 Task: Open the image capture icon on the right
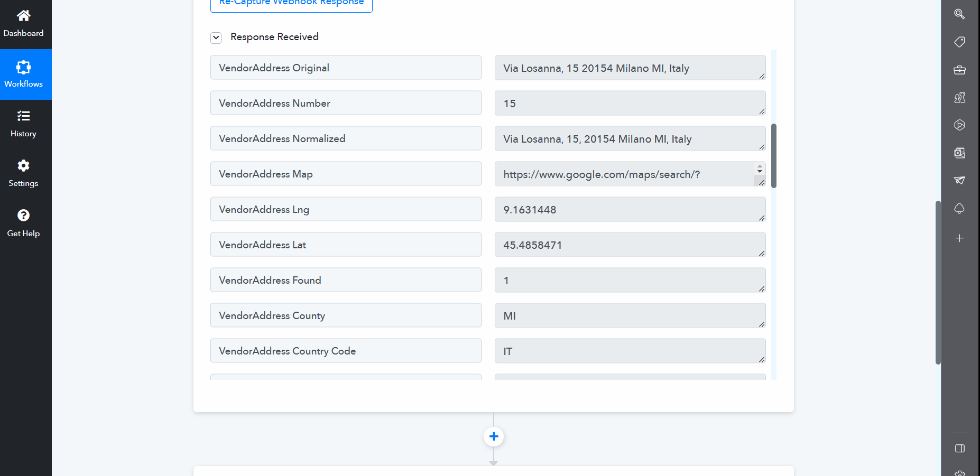click(x=959, y=153)
